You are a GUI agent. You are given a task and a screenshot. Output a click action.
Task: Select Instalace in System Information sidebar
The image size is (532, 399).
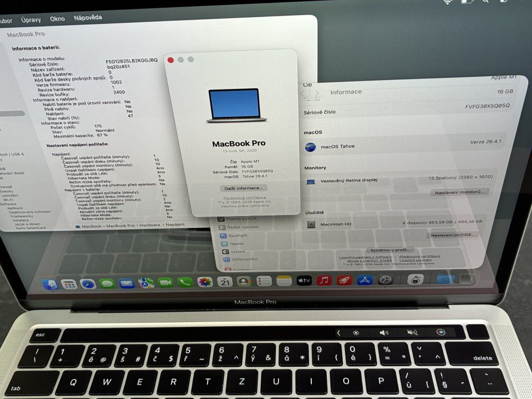pyautogui.click(x=20, y=220)
